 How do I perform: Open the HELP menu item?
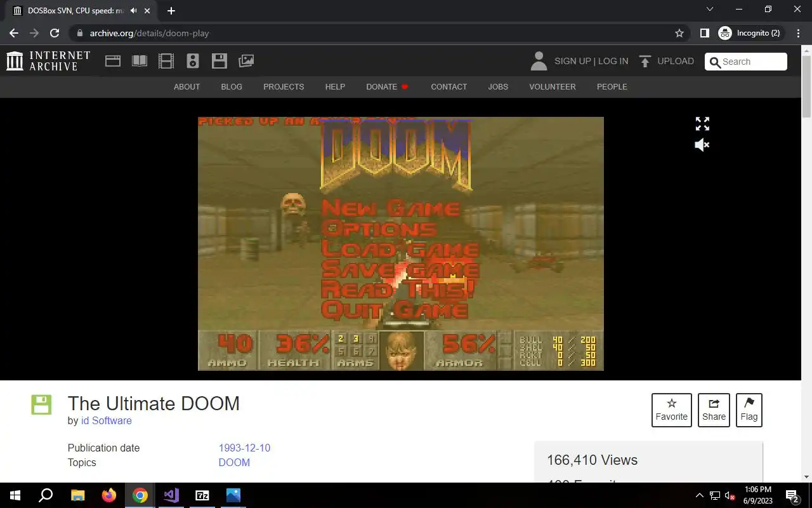tap(335, 87)
